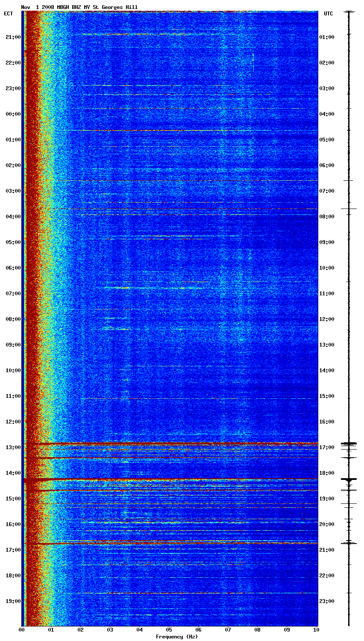The width and height of the screenshot is (364, 641).
Task: Click the 18:00 UTC time label
Action: click(327, 473)
